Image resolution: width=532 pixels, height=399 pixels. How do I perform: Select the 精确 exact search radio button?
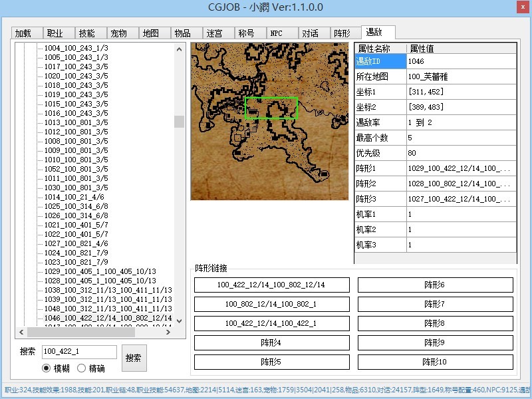coord(82,368)
